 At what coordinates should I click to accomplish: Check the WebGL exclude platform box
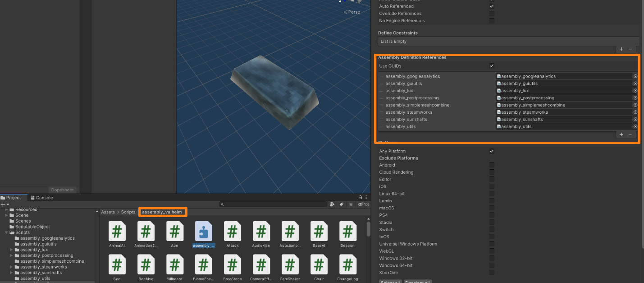coord(492,251)
